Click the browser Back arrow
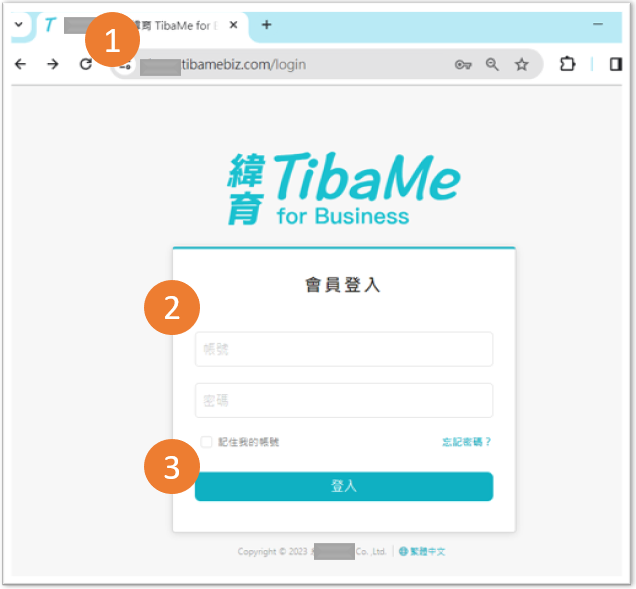Image resolution: width=636 pixels, height=589 pixels. click(21, 65)
